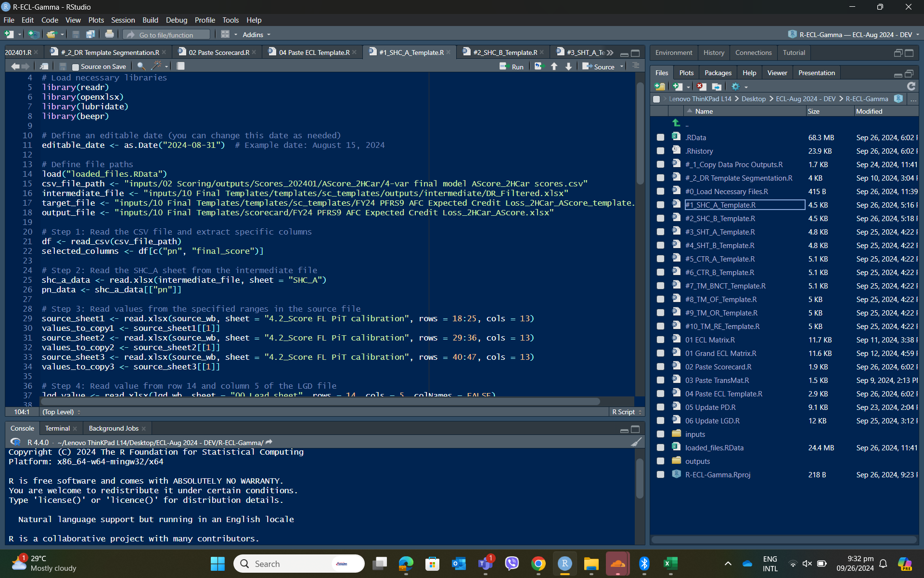Click the Re-run previous code region icon

point(539,66)
